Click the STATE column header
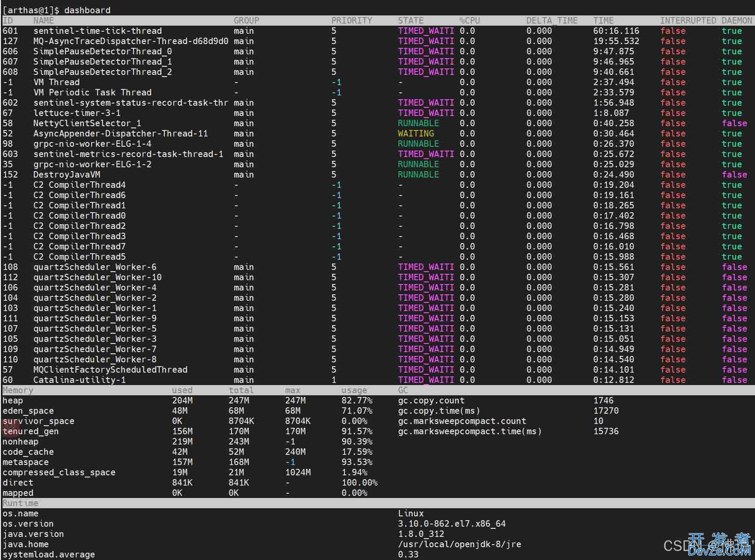The image size is (755, 560). (x=411, y=21)
